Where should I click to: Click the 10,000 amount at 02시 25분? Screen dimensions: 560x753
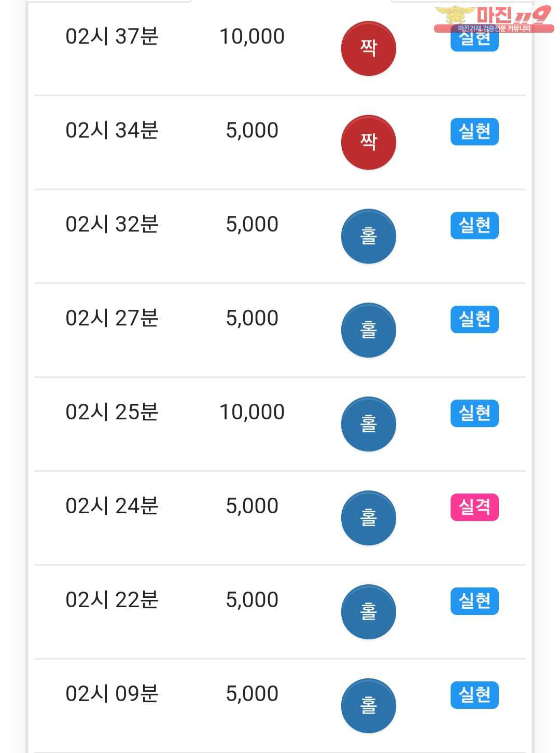[x=252, y=412]
